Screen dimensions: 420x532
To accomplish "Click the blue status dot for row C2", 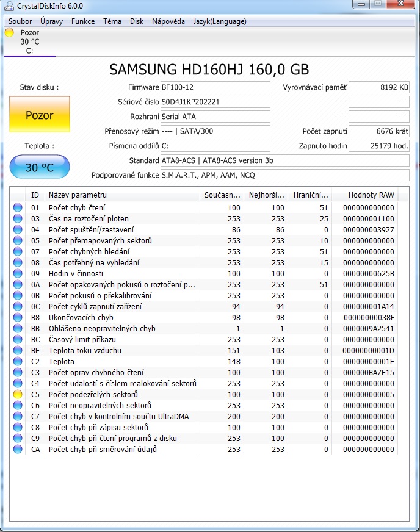I will [18, 361].
